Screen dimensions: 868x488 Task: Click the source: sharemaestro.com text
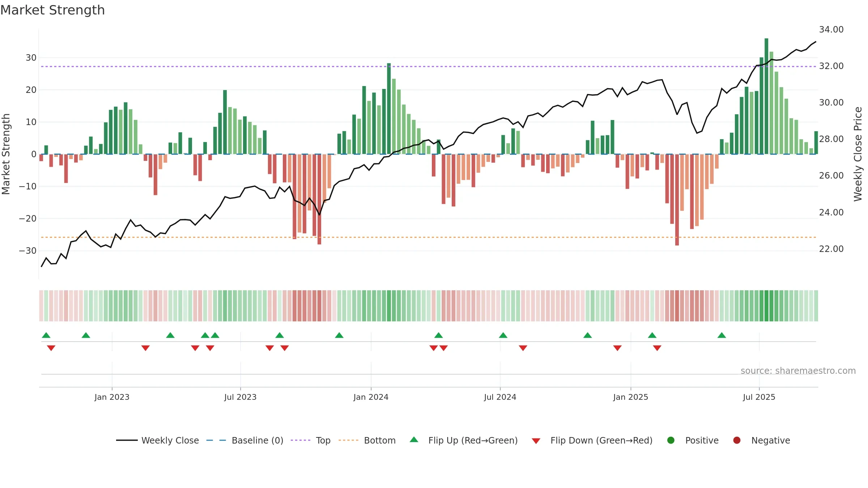pyautogui.click(x=798, y=371)
